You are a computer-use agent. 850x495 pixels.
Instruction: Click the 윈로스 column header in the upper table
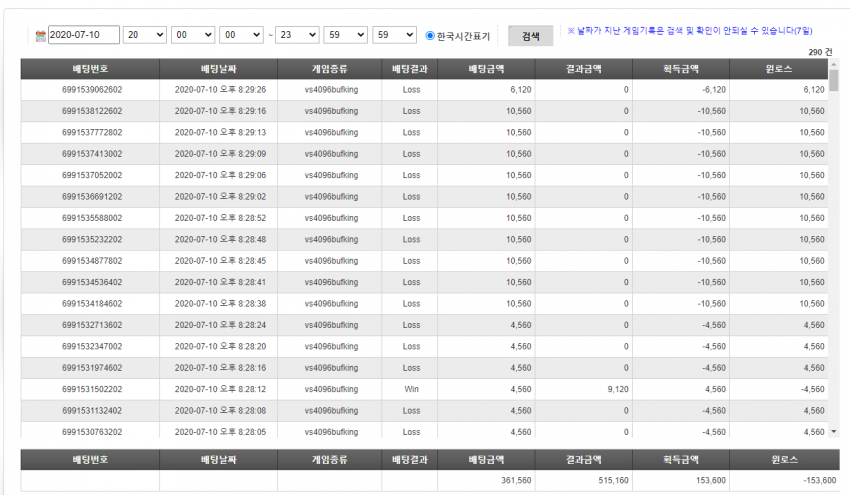(778, 69)
